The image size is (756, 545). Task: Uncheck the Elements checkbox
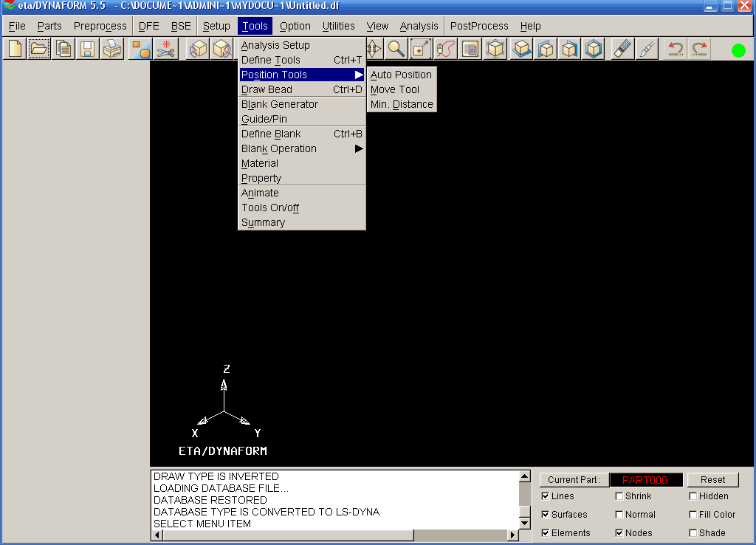click(546, 533)
